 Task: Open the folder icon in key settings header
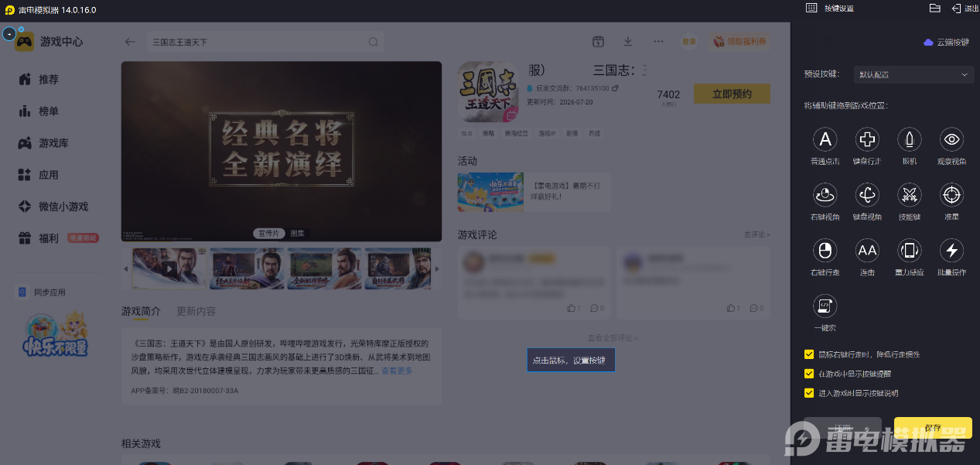tap(934, 8)
